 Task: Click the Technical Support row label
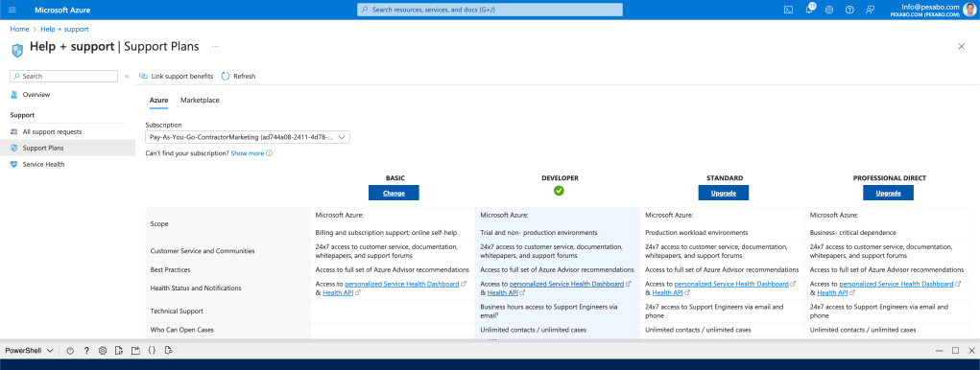tap(177, 311)
